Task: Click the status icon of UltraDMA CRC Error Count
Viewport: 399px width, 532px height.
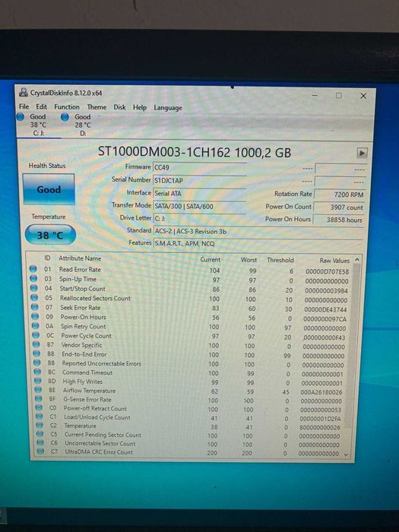Action: 41,451
